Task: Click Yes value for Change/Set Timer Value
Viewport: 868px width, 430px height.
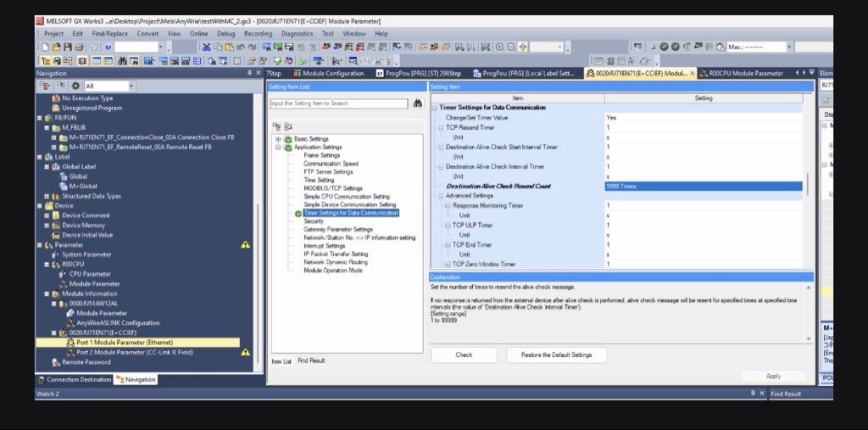Action: click(x=611, y=118)
